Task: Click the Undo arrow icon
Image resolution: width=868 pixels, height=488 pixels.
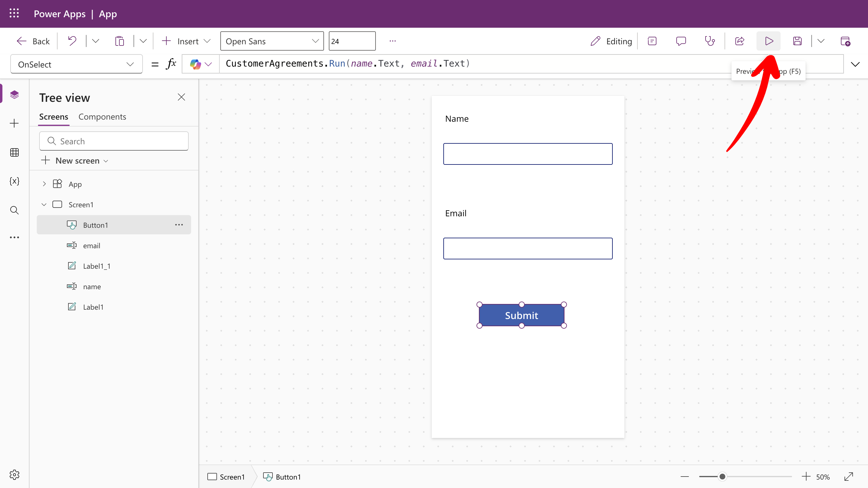Action: (x=72, y=41)
